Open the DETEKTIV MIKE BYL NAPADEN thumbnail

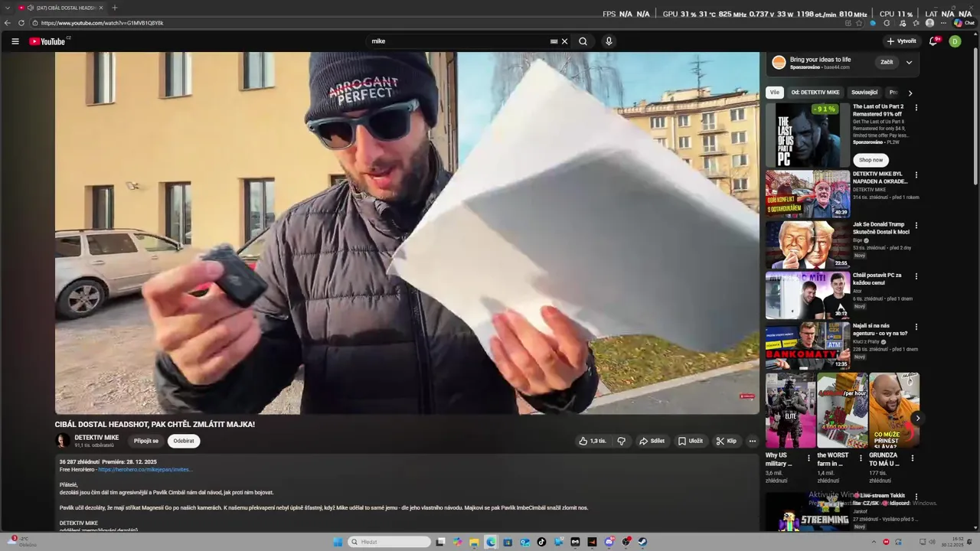tap(807, 194)
